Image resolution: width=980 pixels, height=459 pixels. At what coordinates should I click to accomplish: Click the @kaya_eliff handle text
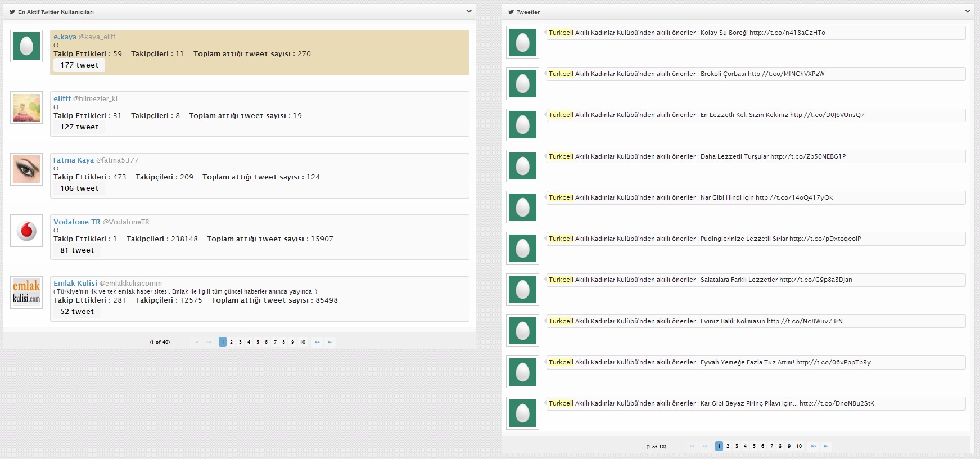97,37
